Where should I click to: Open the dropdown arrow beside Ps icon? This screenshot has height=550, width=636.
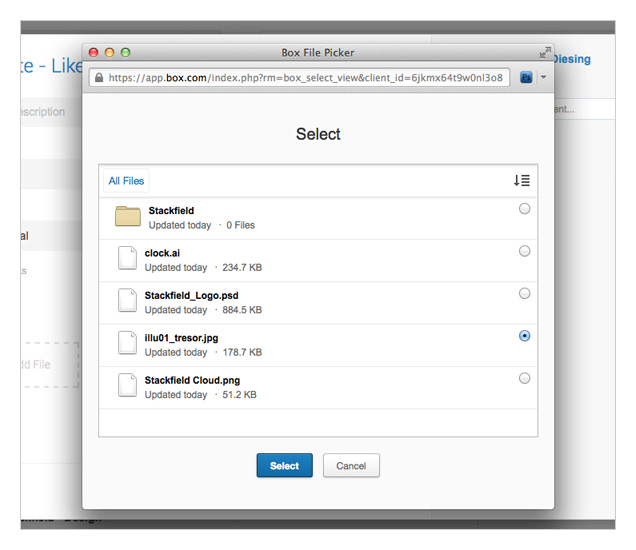tap(544, 77)
